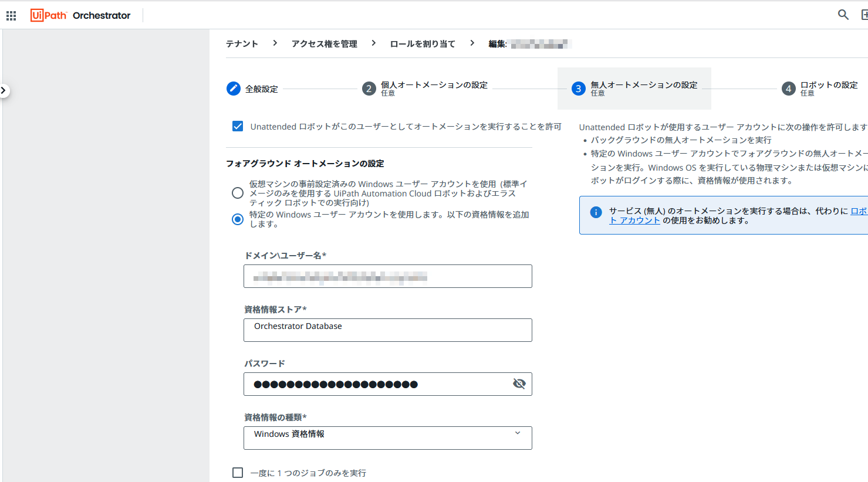Viewport: 868px width, 482px height.
Task: Click the blue info icon in the notice
Action: click(x=596, y=212)
